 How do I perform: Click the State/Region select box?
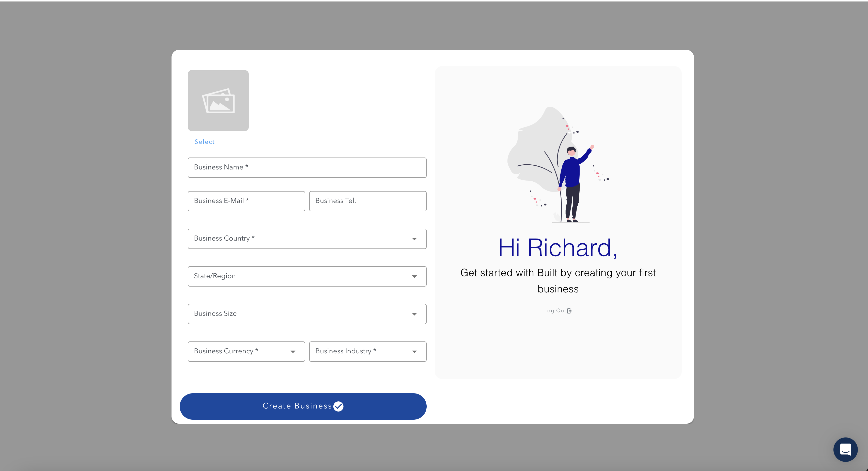coord(297,277)
